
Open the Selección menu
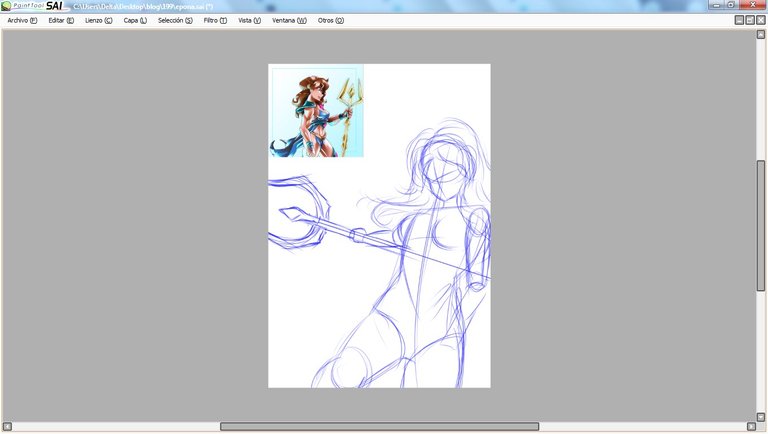175,21
